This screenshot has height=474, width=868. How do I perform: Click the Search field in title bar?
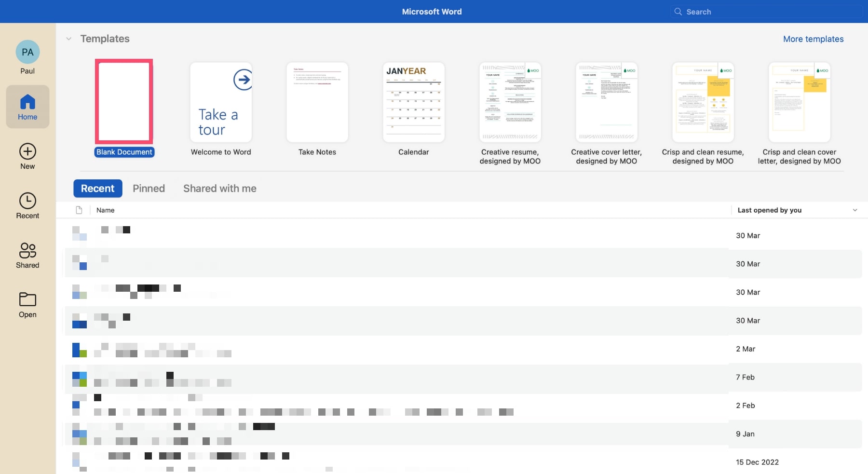pos(766,12)
